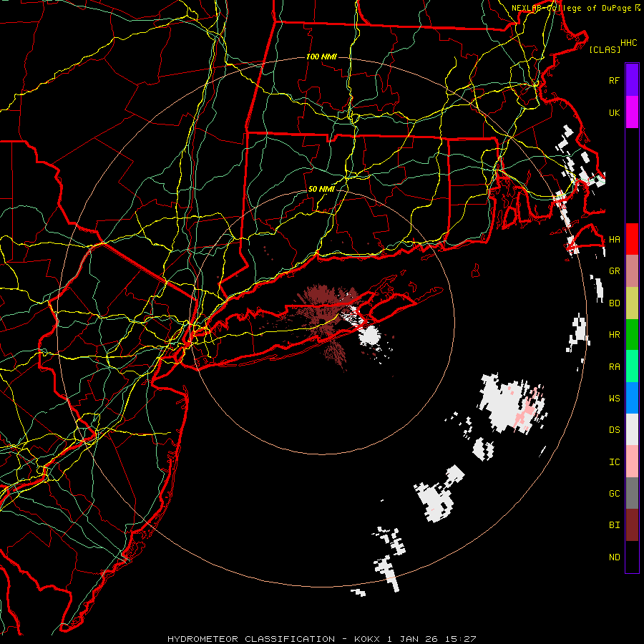Select the BI brown legend swatch
644x644 pixels.
632,525
